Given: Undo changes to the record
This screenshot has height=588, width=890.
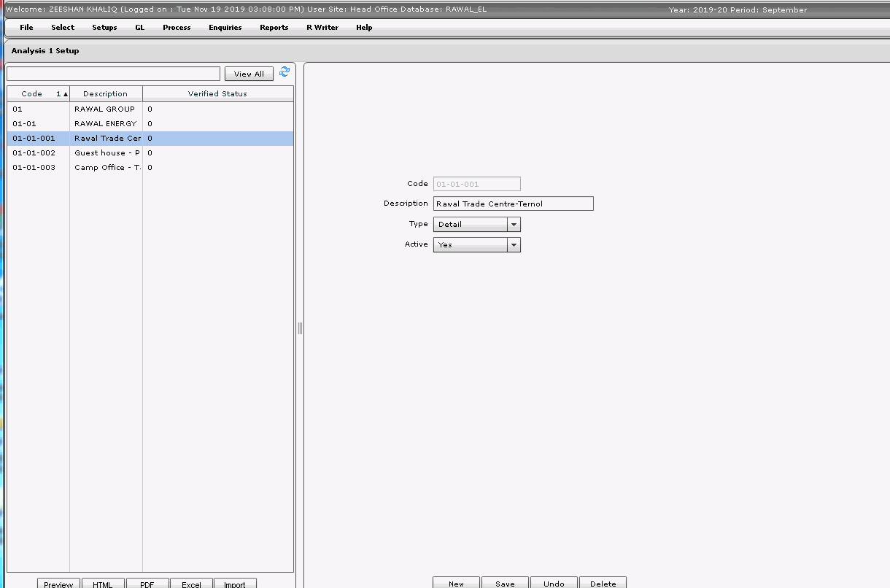Looking at the screenshot, I should click(554, 584).
